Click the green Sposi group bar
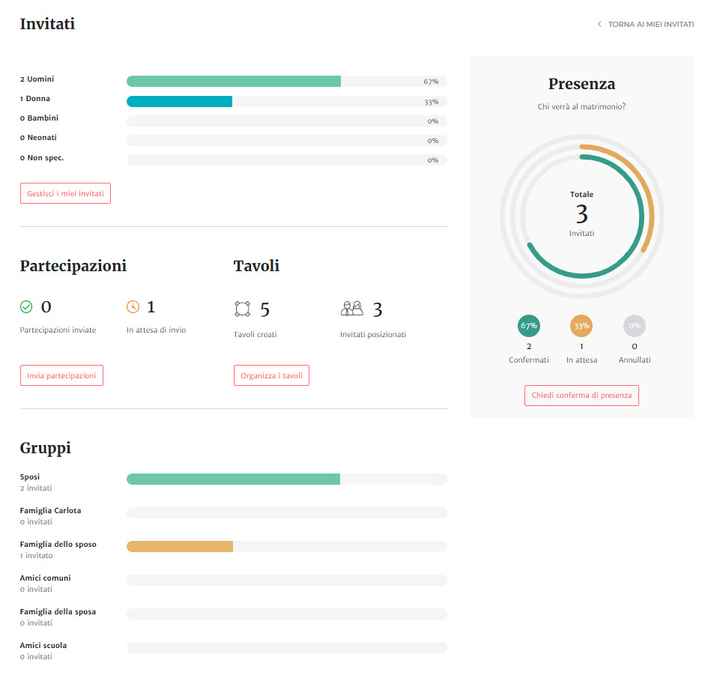This screenshot has width=720, height=675. tap(233, 479)
